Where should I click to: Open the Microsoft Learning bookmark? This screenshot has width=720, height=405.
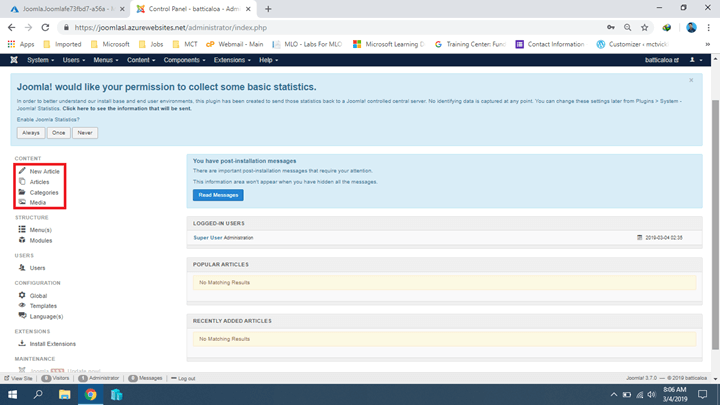[389, 44]
